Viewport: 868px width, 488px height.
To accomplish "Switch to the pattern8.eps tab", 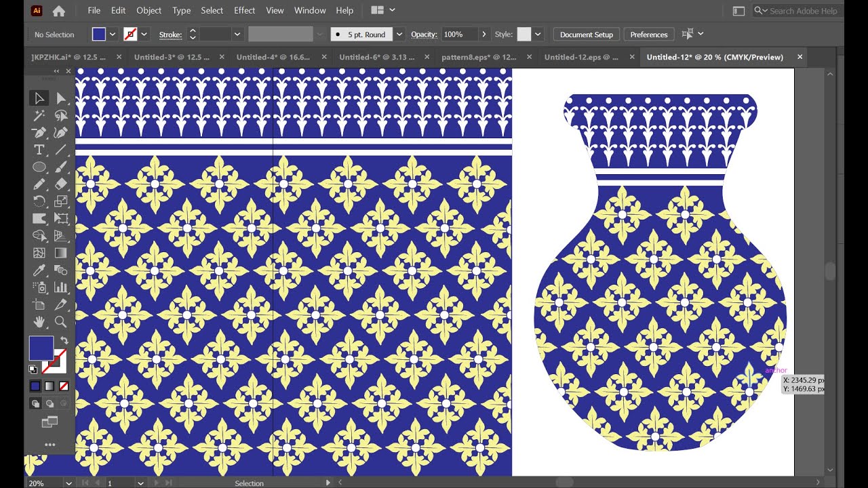I will pyautogui.click(x=479, y=57).
